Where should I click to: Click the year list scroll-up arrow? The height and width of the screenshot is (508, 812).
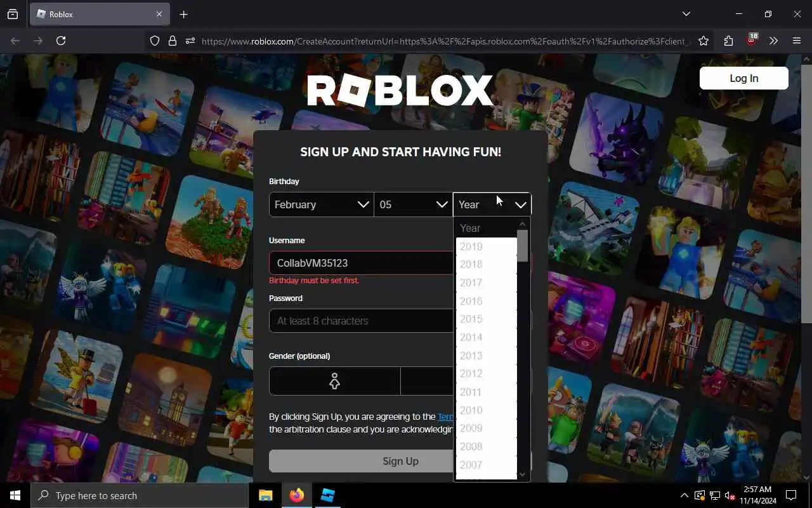[523, 224]
